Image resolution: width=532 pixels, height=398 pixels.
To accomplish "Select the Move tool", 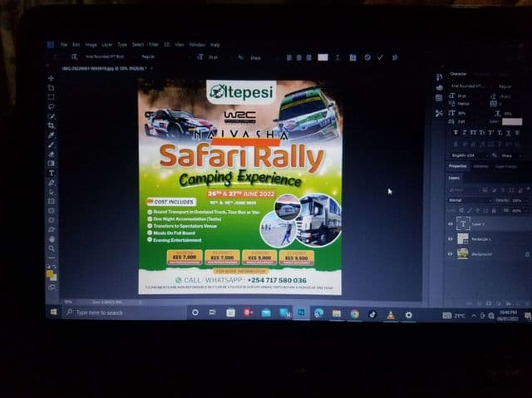I will 51,78.
